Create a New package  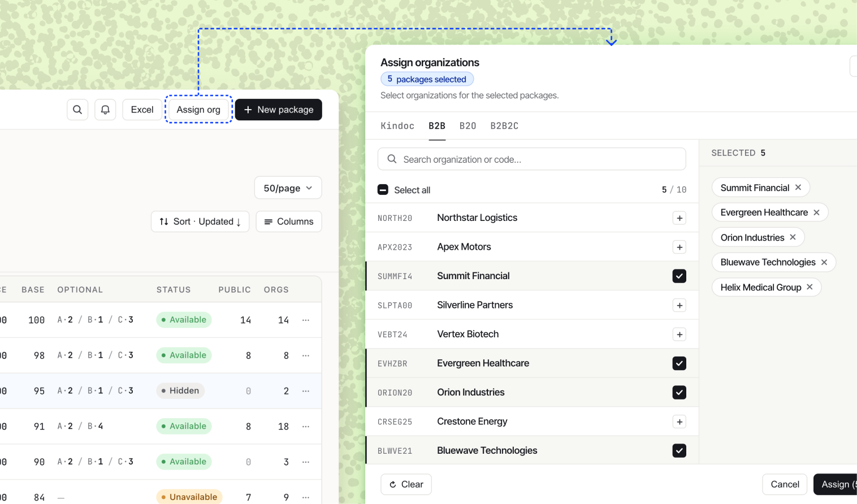(x=279, y=110)
